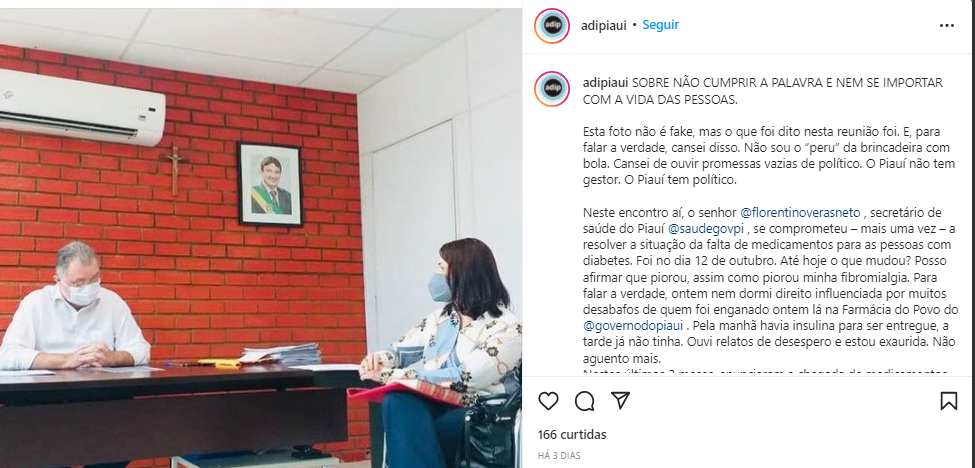Open adipiaui username at caption start
The width and height of the screenshot is (975, 468).
click(606, 83)
